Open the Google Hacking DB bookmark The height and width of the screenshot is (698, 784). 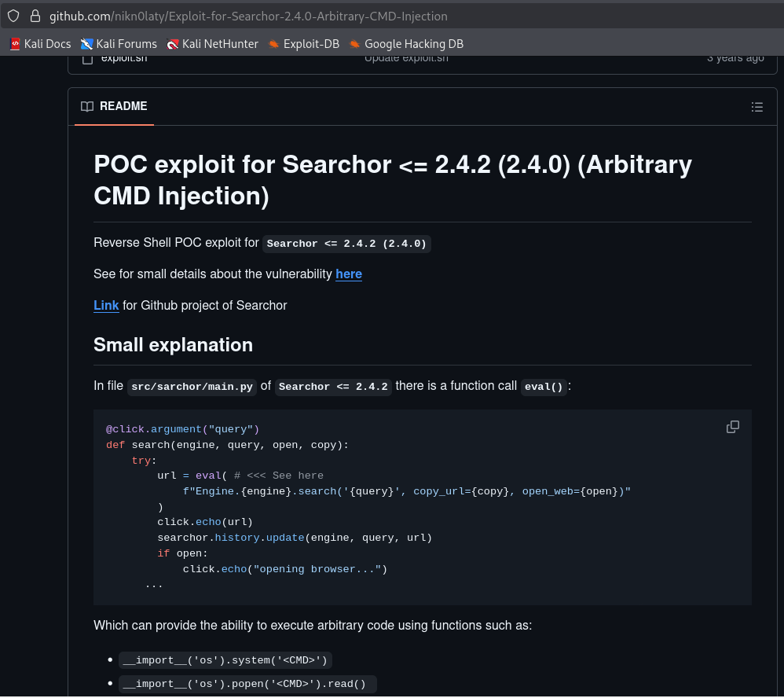coord(406,44)
